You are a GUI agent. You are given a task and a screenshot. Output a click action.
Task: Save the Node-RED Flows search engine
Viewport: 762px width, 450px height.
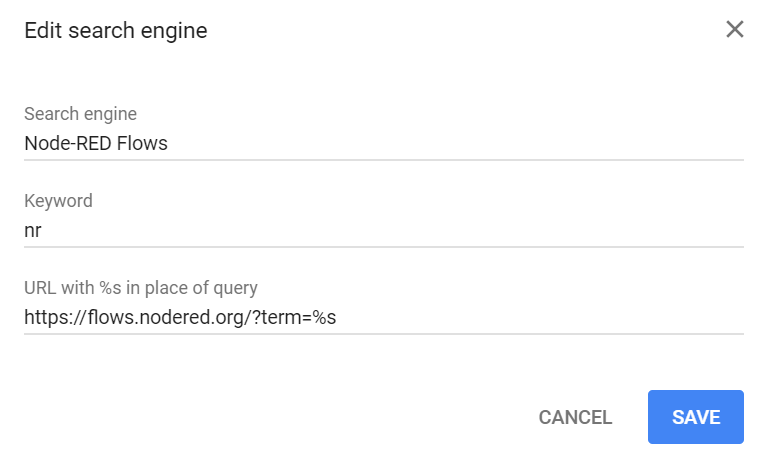pyautogui.click(x=696, y=417)
